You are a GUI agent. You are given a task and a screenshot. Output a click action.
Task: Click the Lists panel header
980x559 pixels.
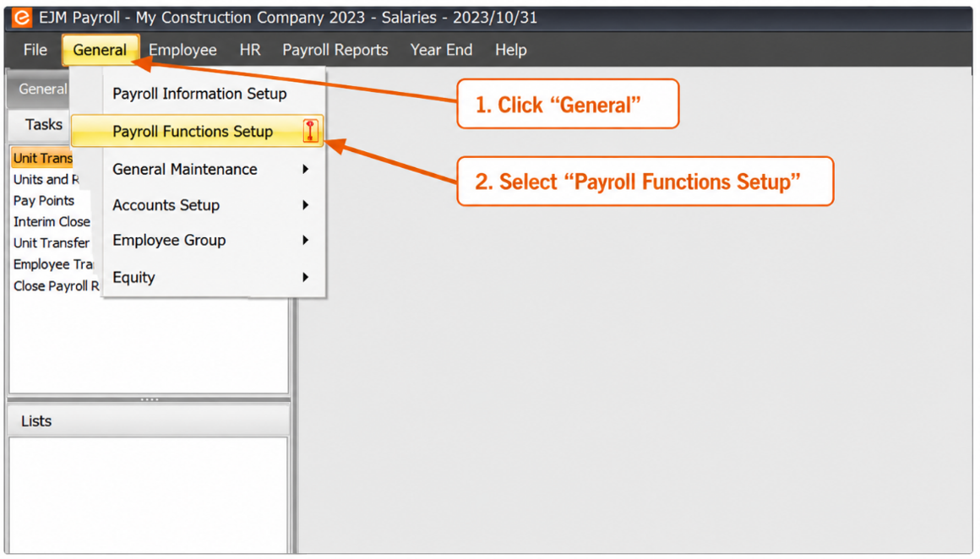click(x=149, y=421)
